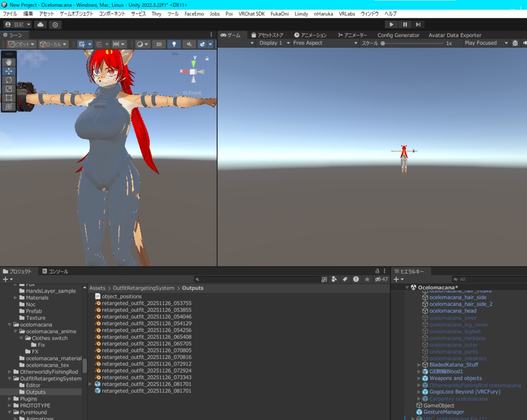Click Assets in the Project breadcrumb
527x420 pixels.
pos(97,288)
